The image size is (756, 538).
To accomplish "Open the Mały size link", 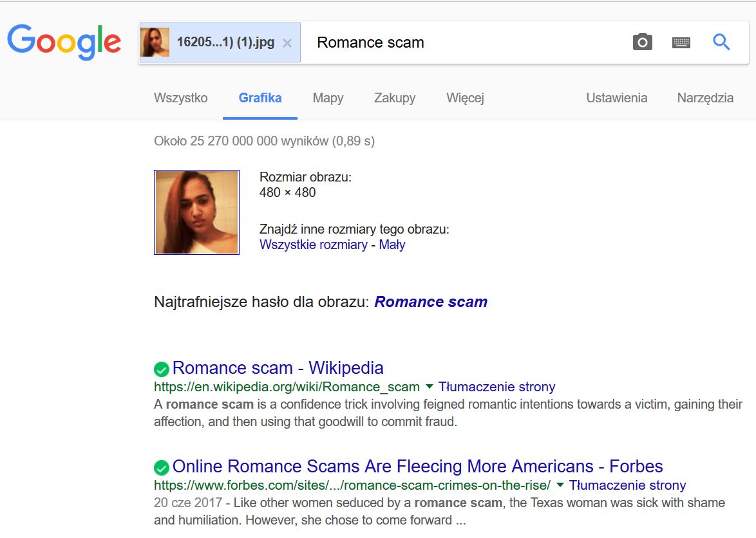I will click(392, 245).
